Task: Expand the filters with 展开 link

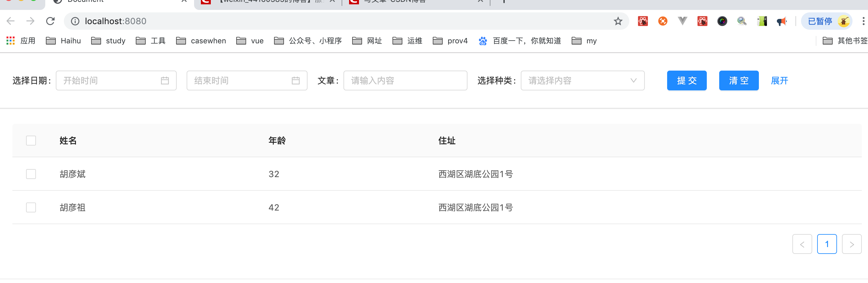Action: pos(779,81)
